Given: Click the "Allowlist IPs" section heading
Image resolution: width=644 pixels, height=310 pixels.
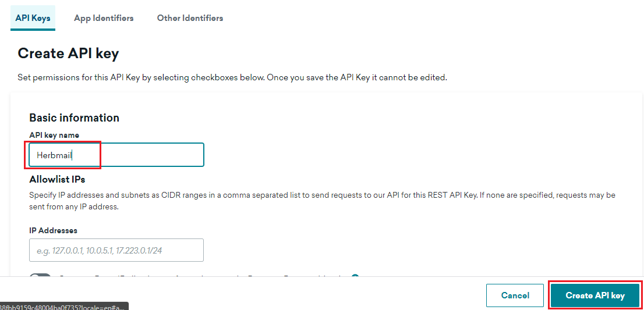Looking at the screenshot, I should coord(57,179).
